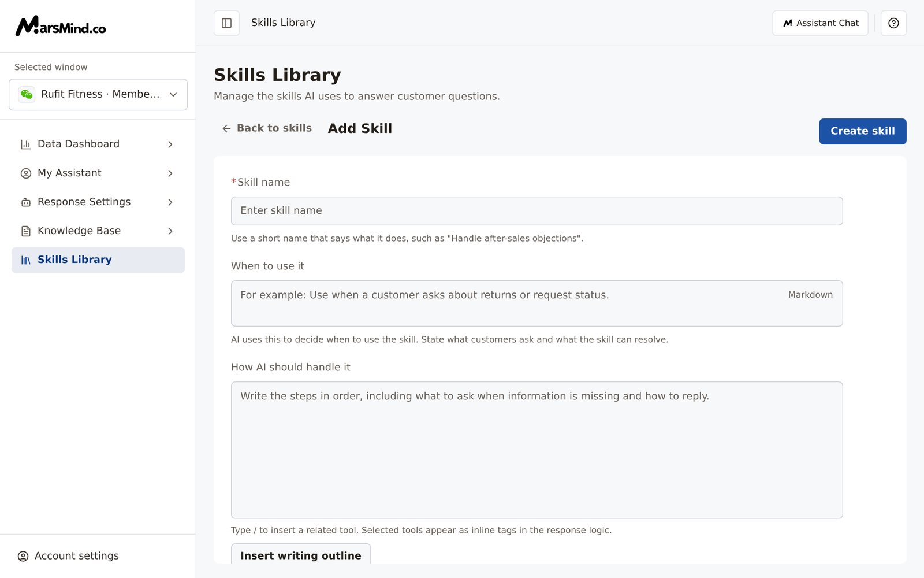Select Skills Library in sidebar
Screen dimensions: 924x578
click(x=98, y=260)
